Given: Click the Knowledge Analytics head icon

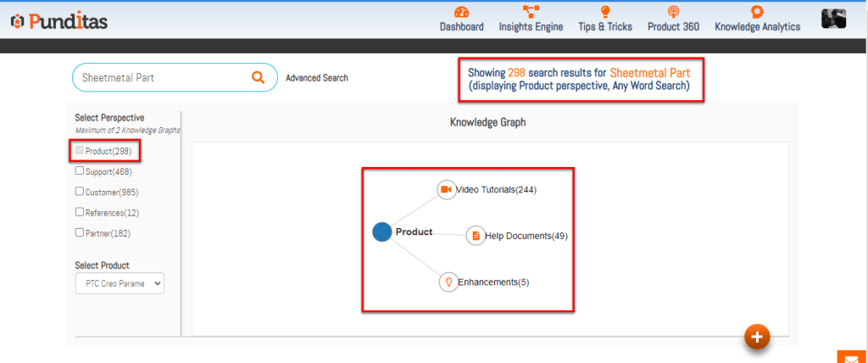Looking at the screenshot, I should tap(757, 12).
